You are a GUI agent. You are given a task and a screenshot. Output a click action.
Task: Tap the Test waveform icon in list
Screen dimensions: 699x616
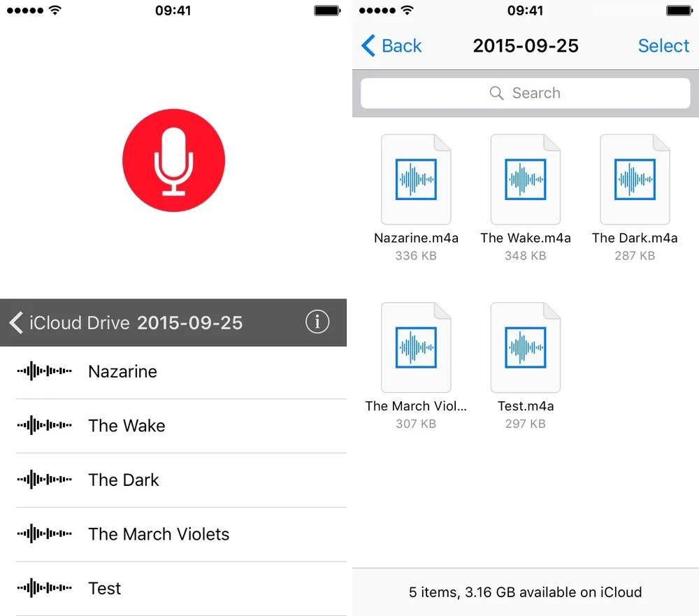pyautogui.click(x=44, y=588)
